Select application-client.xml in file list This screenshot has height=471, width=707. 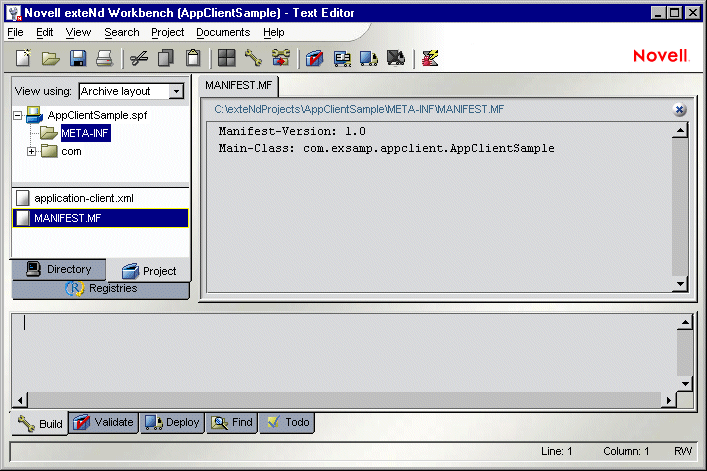100,198
